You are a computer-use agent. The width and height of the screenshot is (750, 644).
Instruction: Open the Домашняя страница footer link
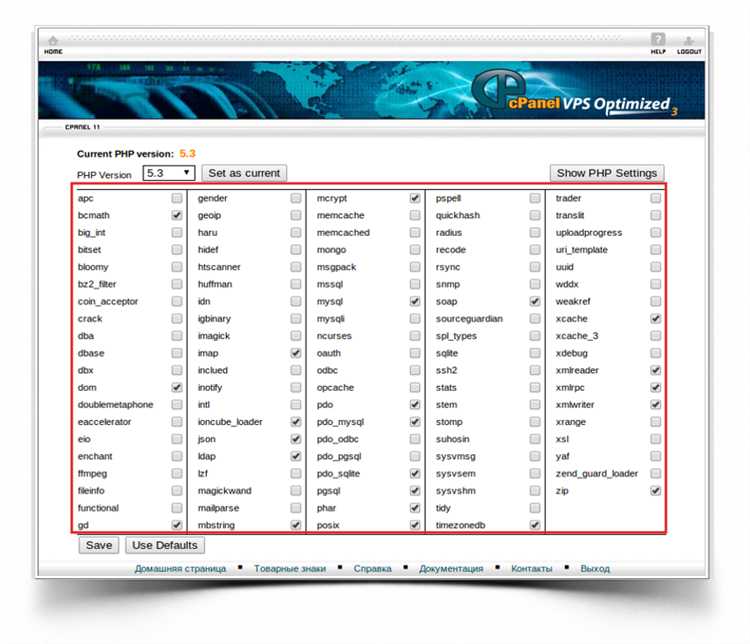point(180,569)
